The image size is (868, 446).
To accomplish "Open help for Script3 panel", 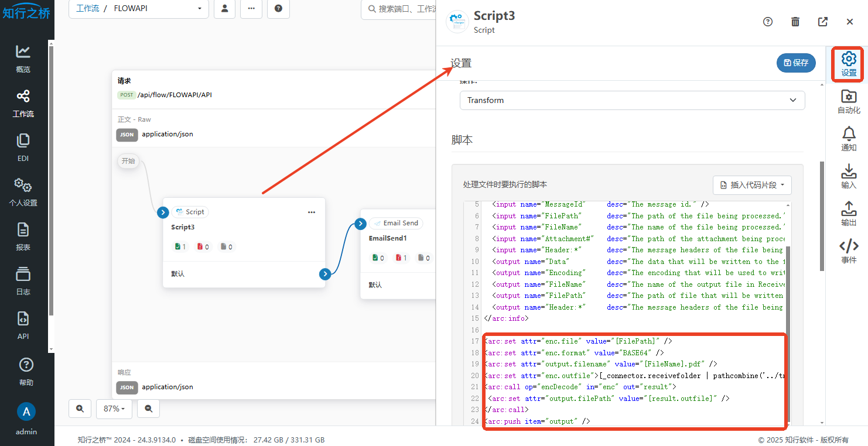I will pos(768,22).
